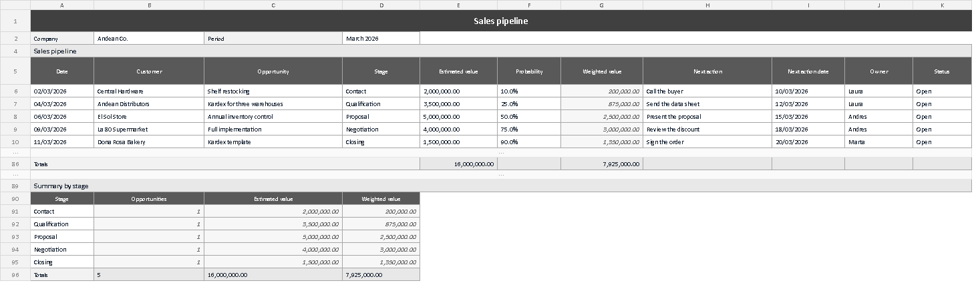Select summary weighted value 1,350,000.00 in row 95

pos(381,262)
